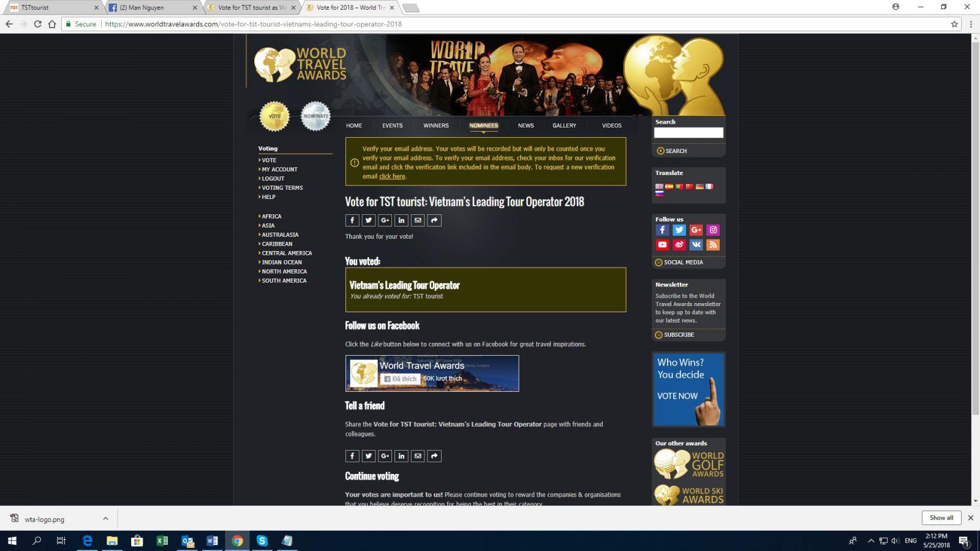This screenshot has width=980, height=551.
Task: Open the WINNERS navigation menu item
Action: (x=435, y=126)
